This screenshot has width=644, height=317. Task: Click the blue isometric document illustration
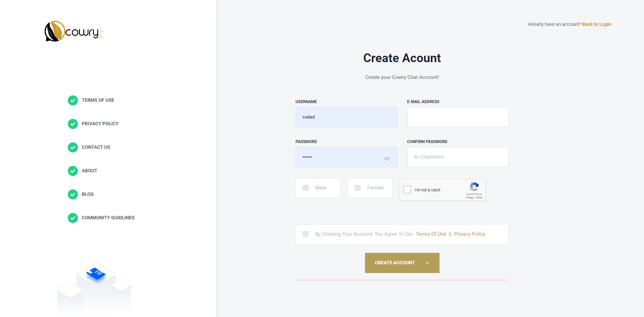pos(96,274)
